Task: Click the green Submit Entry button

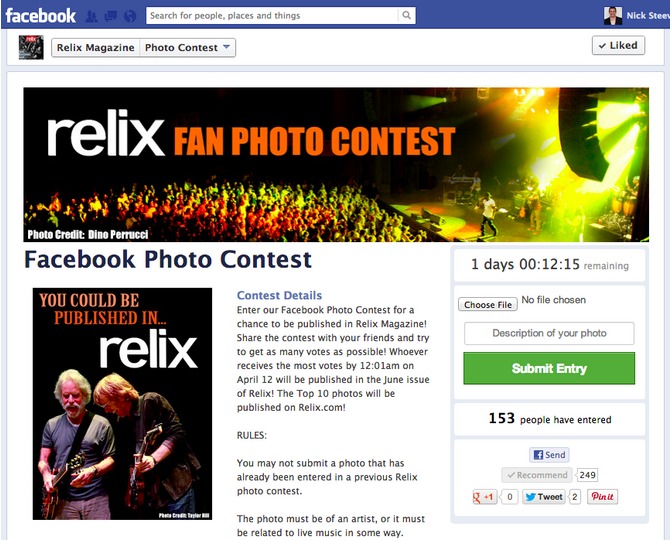Action: (x=549, y=368)
